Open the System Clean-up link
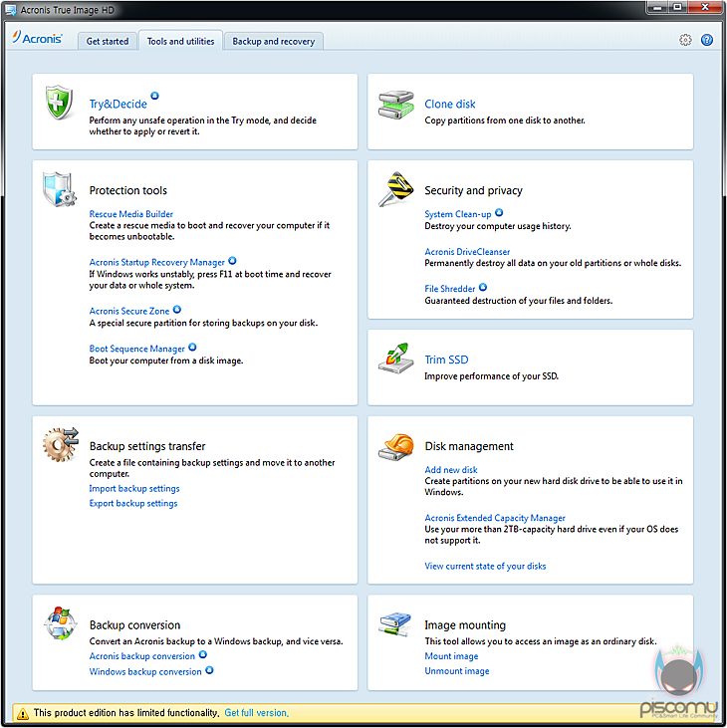The image size is (727, 728). (x=458, y=214)
